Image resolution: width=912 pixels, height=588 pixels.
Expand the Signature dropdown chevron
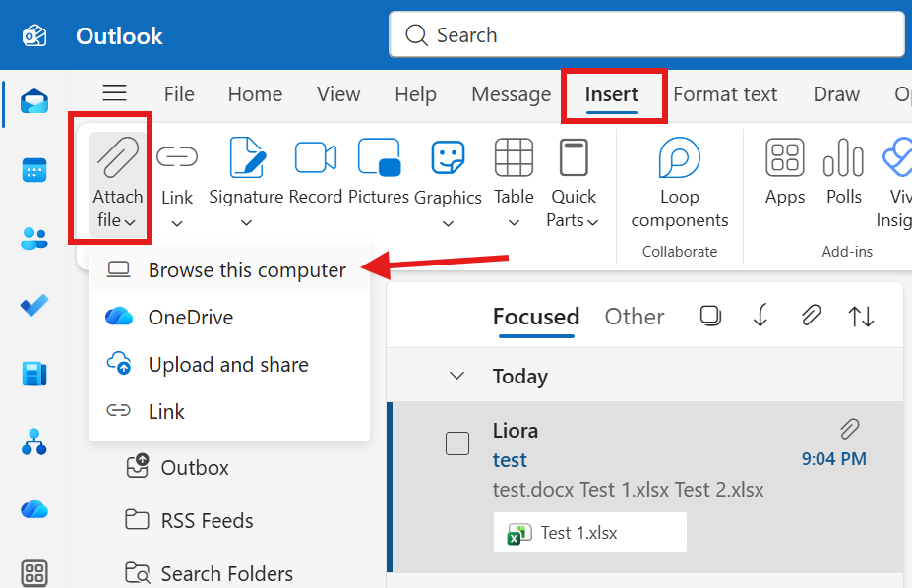[x=246, y=223]
